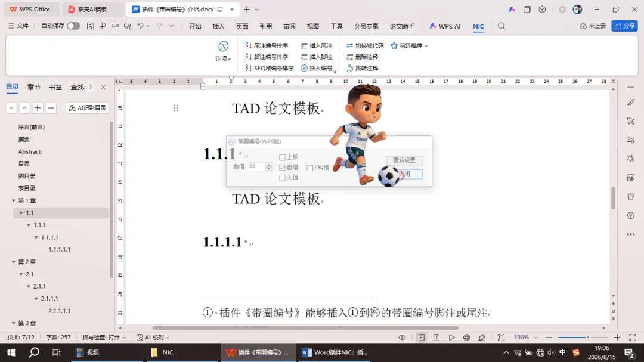Click the 分享 share button
This screenshot has height=362, width=644.
pyautogui.click(x=624, y=26)
